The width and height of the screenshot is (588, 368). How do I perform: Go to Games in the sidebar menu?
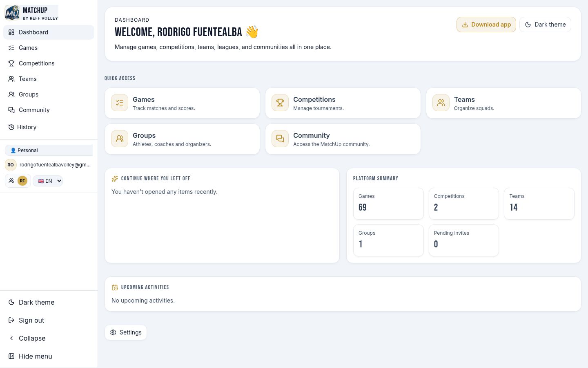tap(49, 48)
